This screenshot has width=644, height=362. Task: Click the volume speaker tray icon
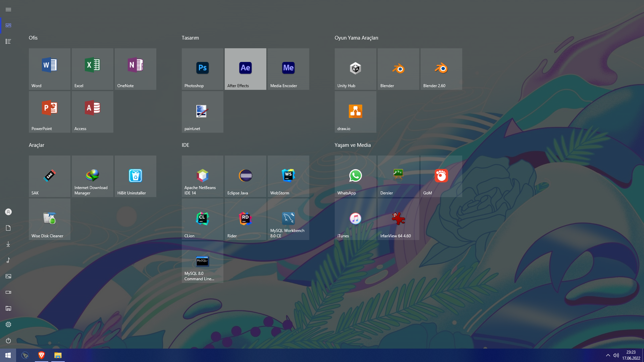(x=616, y=355)
